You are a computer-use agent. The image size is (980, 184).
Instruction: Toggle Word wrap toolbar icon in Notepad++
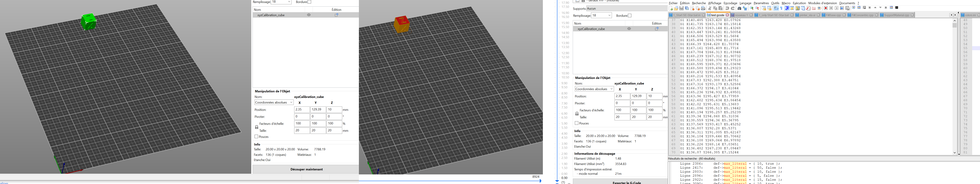[776, 8]
